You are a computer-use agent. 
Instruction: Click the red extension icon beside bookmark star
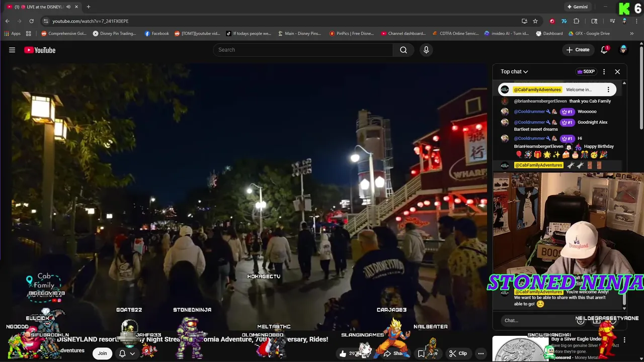point(552,21)
